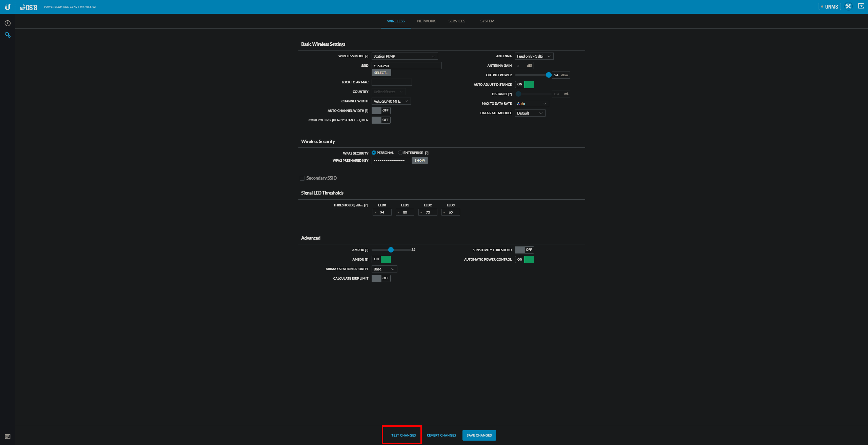Open the tools wrench icon
This screenshot has height=445, width=868.
point(848,6)
